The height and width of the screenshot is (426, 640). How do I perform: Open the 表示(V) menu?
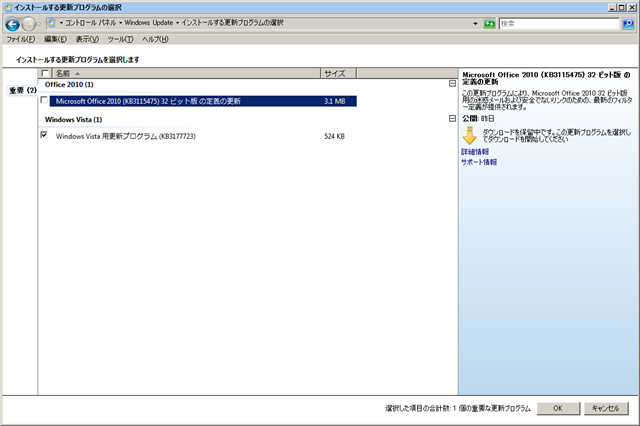click(87, 39)
